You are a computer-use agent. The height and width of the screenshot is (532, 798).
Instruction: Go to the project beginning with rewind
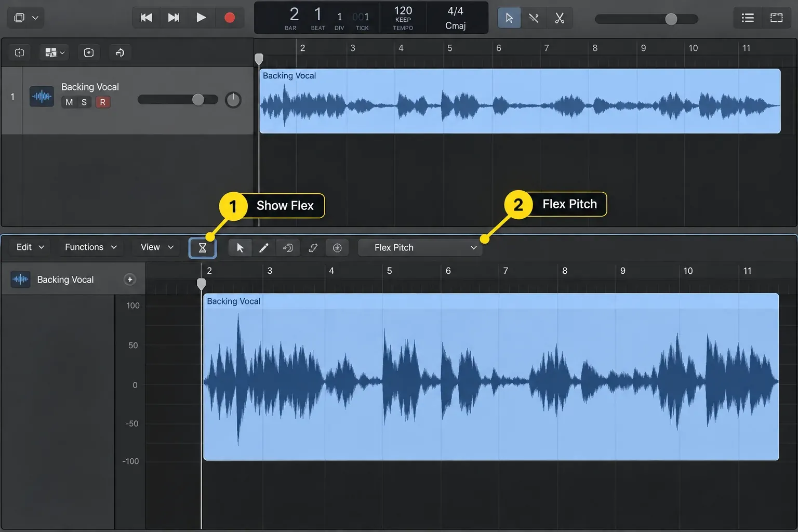[x=147, y=18]
